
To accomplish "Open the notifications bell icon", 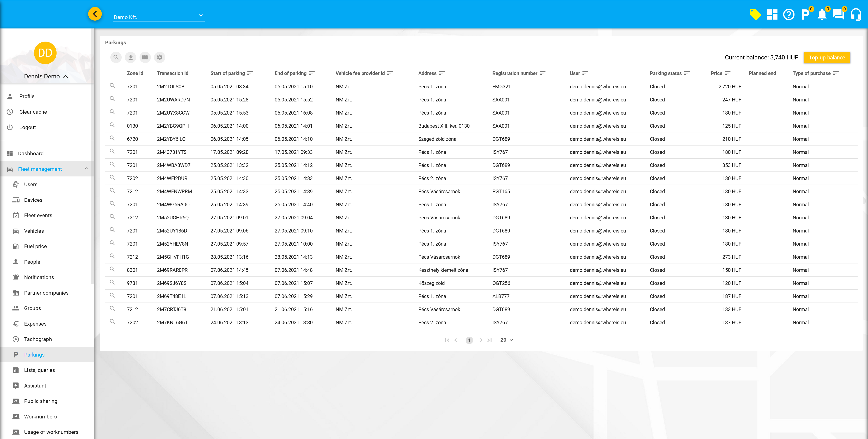I will 822,14.
